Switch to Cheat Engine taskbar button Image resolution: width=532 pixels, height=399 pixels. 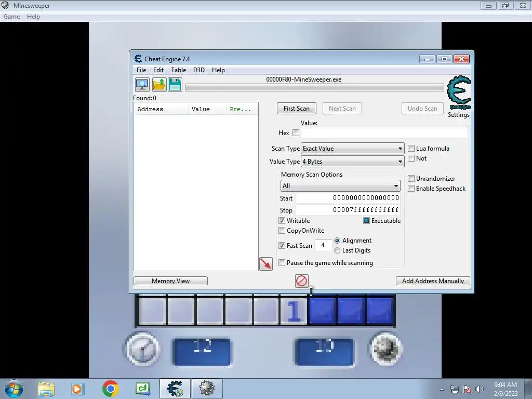point(175,389)
